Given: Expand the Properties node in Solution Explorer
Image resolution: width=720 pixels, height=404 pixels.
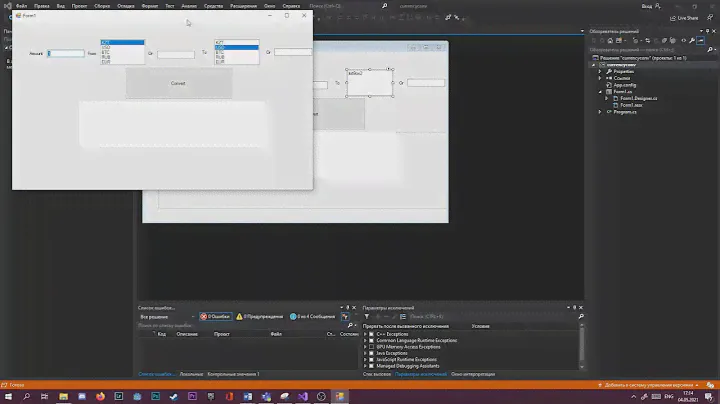Looking at the screenshot, I should [x=599, y=71].
